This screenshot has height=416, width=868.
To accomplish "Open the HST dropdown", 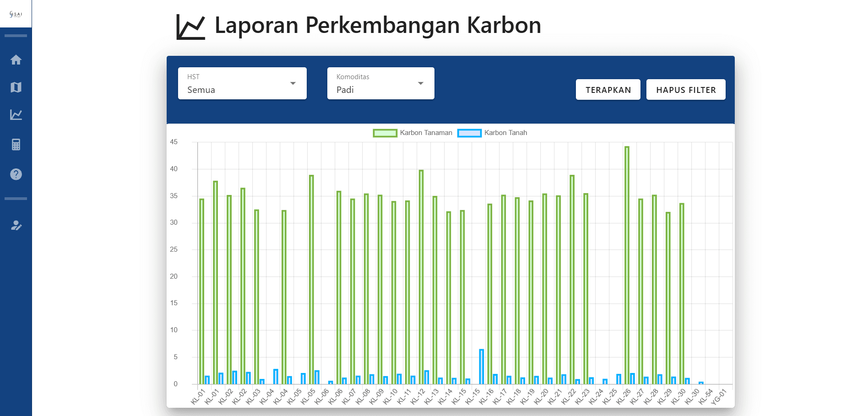I will pyautogui.click(x=242, y=83).
